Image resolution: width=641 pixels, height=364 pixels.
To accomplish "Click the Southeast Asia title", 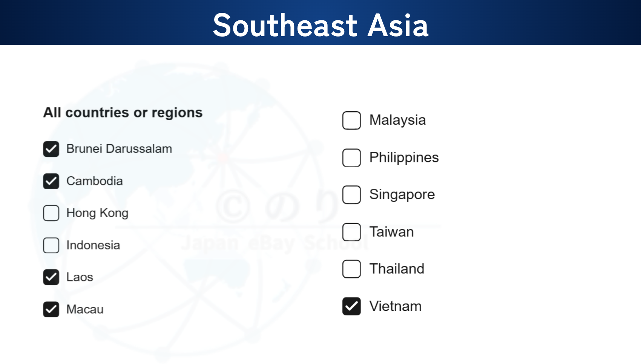I will 320,25.
